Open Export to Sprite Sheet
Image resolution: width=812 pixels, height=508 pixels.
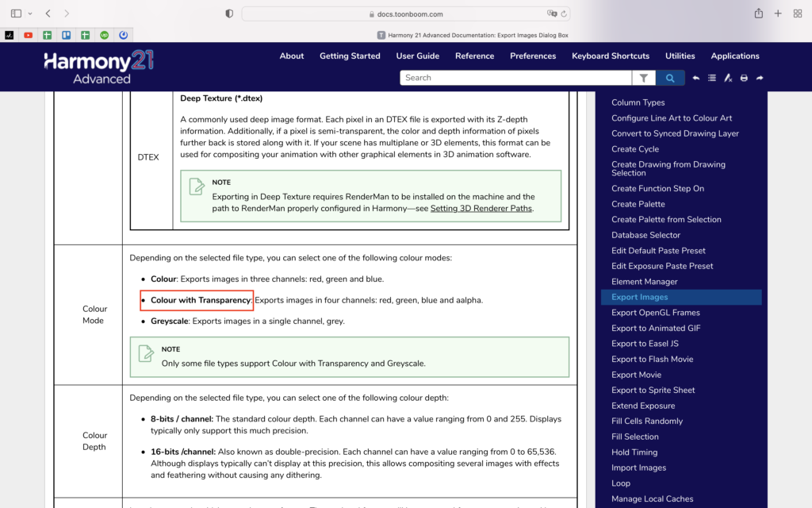click(653, 391)
